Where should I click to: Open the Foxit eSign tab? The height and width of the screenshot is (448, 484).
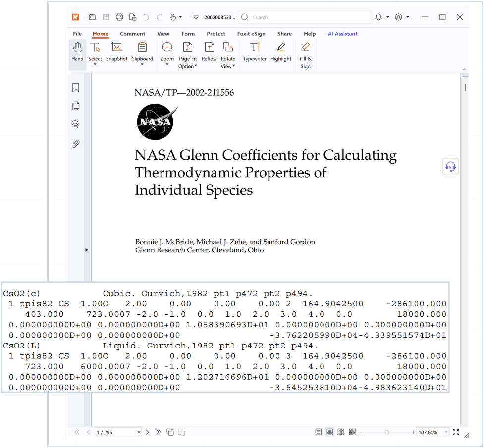pyautogui.click(x=251, y=34)
